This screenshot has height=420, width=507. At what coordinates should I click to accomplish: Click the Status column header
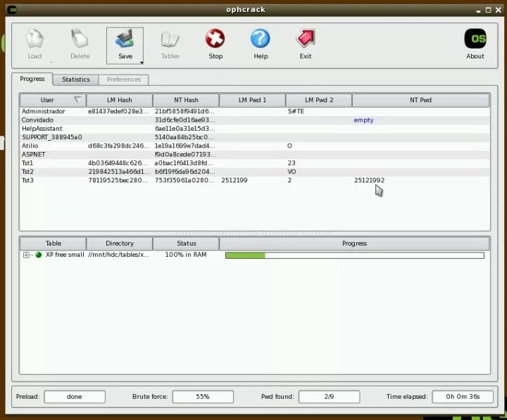[x=186, y=243]
